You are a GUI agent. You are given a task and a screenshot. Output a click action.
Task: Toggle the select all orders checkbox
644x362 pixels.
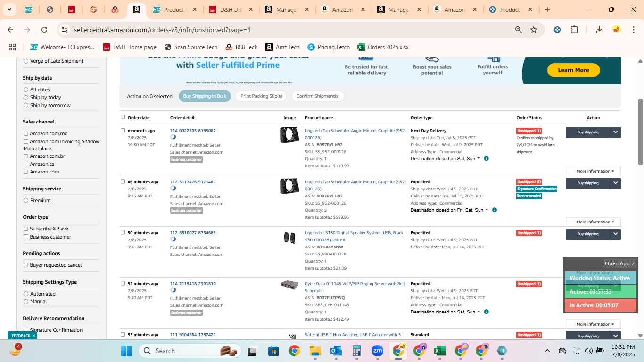tap(123, 117)
